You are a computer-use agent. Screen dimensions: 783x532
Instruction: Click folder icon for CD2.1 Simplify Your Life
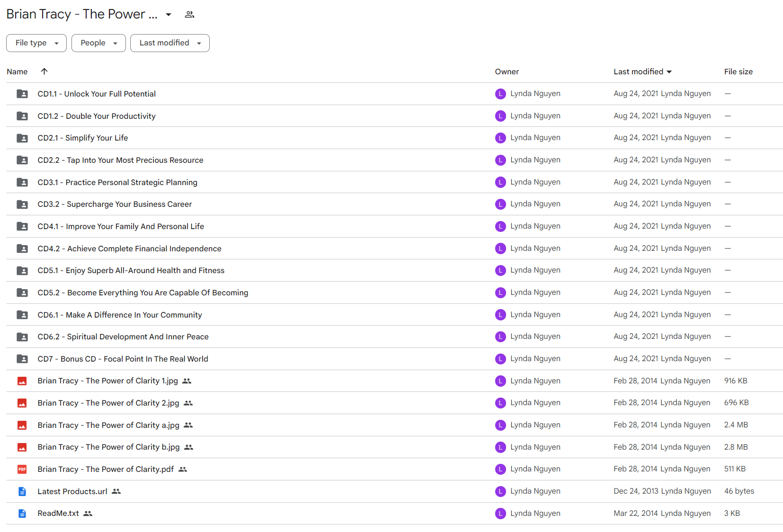click(22, 138)
